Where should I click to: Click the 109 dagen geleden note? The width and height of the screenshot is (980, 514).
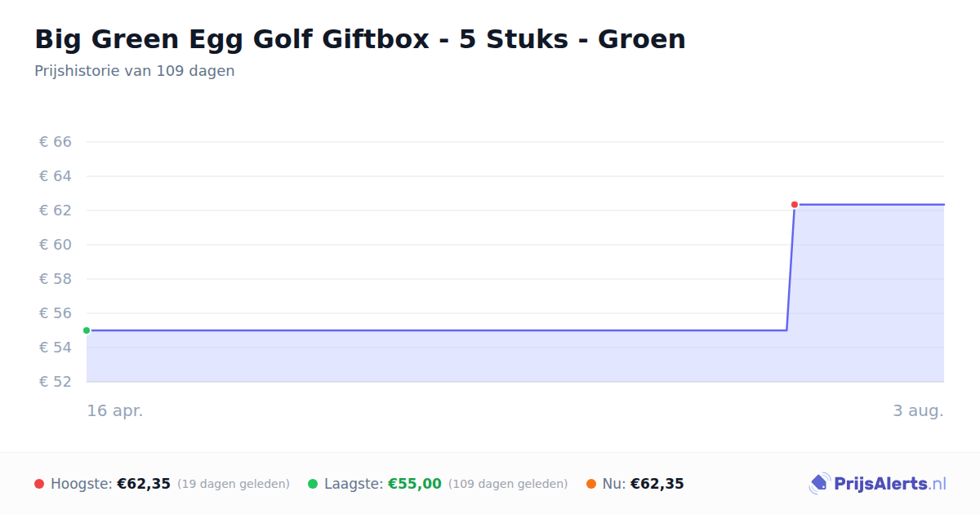click(x=508, y=484)
